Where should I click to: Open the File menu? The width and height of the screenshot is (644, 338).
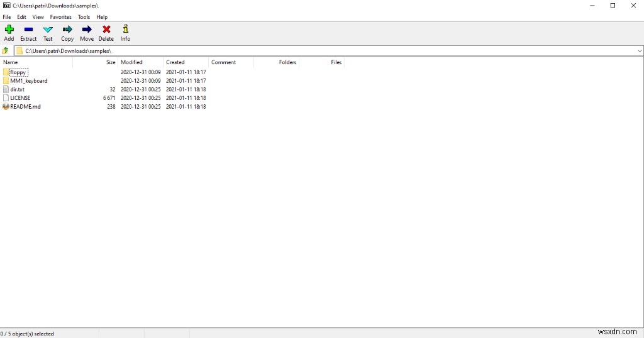click(x=7, y=17)
